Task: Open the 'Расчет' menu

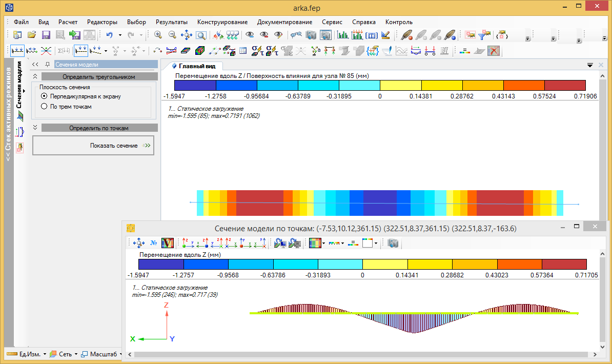Action: (x=68, y=22)
